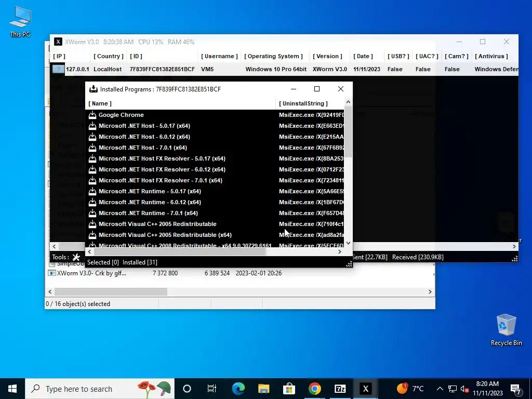532x399 pixels.
Task: Open File Explorer from the taskbar
Action: tap(263, 389)
